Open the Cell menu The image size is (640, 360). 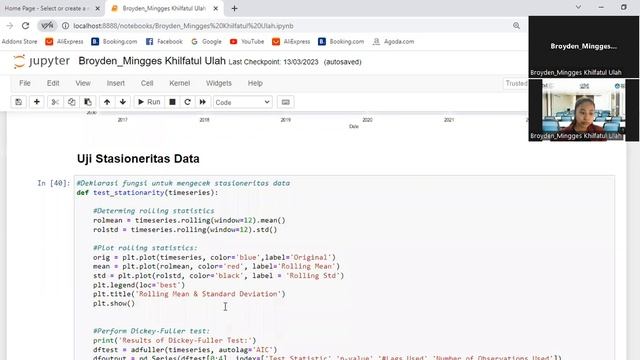tap(147, 83)
